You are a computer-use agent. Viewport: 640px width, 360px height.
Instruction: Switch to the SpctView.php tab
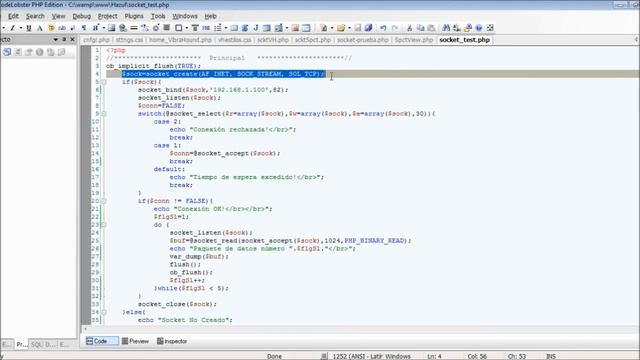[x=413, y=40]
